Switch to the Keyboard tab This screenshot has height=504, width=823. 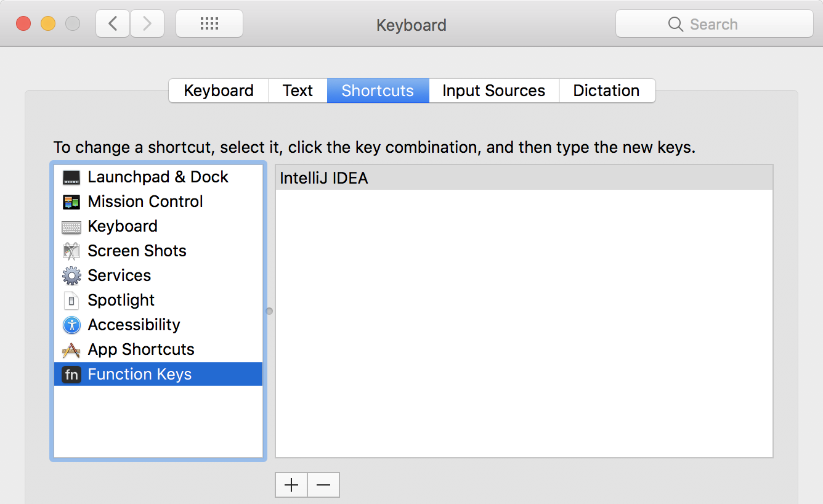(219, 91)
